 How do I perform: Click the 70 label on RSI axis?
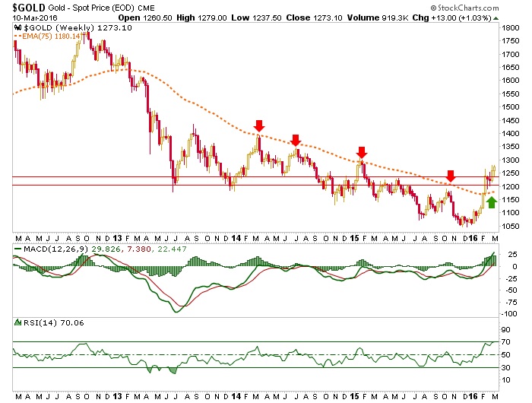pyautogui.click(x=506, y=342)
